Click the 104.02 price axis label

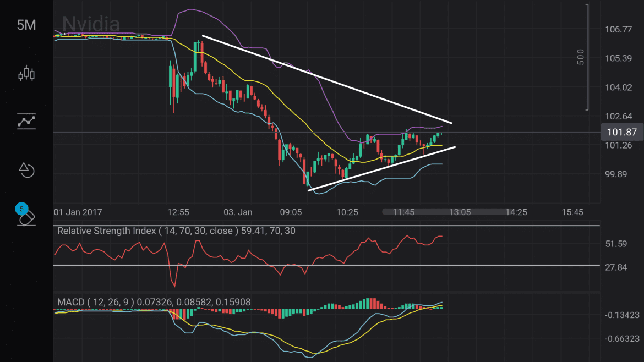(x=618, y=87)
